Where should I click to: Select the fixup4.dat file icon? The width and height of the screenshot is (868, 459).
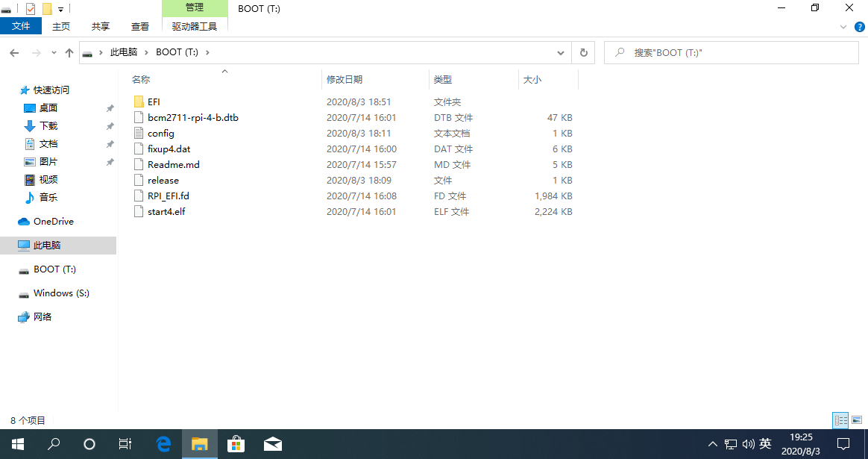coord(139,149)
